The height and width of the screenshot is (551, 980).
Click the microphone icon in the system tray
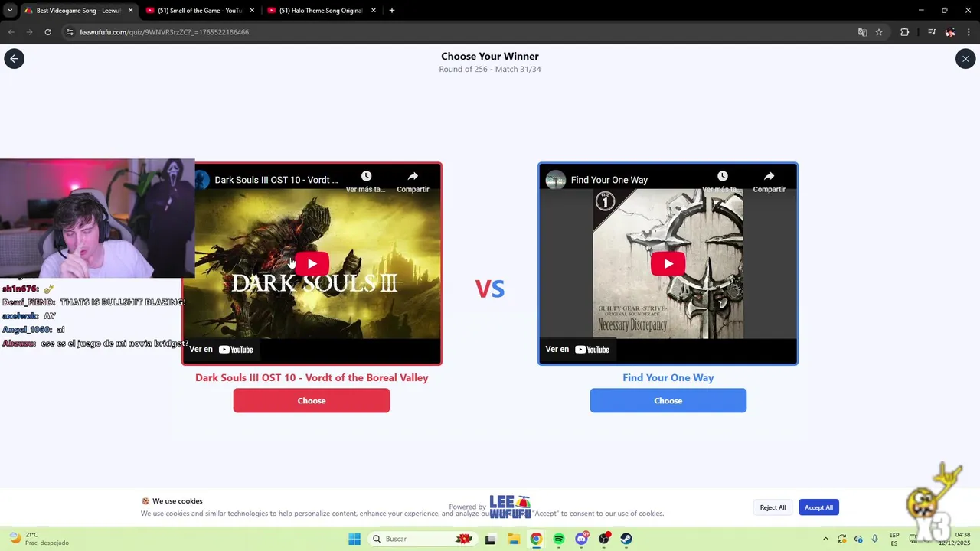(874, 539)
